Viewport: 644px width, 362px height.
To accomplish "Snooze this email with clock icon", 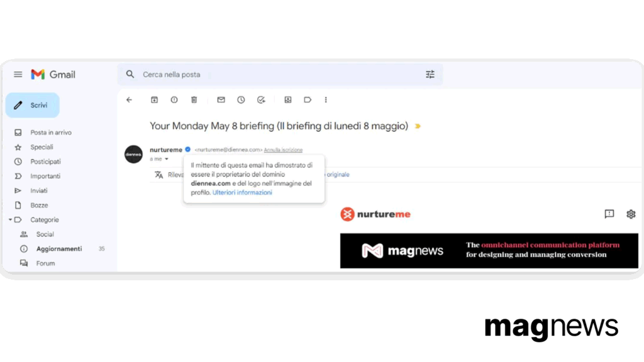I will (241, 100).
